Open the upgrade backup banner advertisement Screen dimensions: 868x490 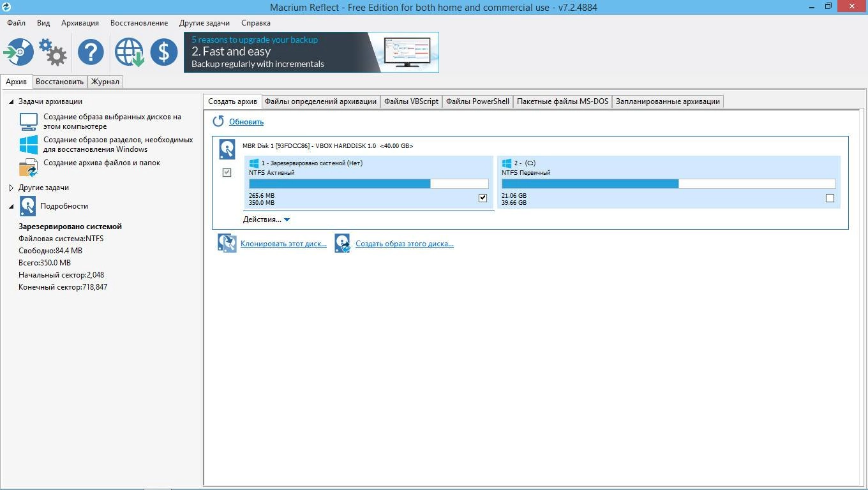[311, 52]
